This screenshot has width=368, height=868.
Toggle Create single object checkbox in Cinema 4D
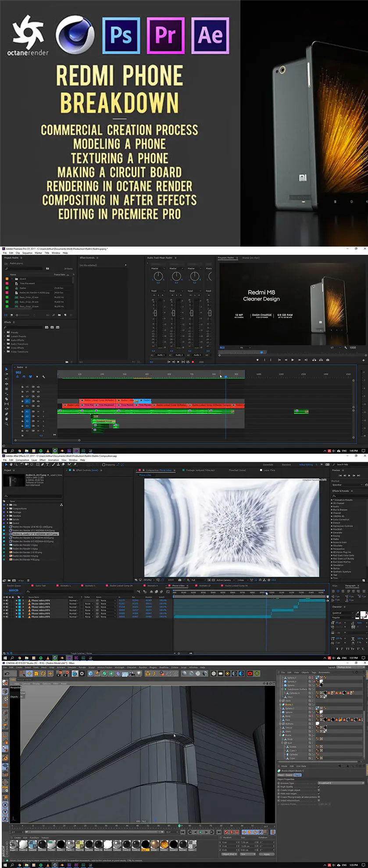(319, 790)
